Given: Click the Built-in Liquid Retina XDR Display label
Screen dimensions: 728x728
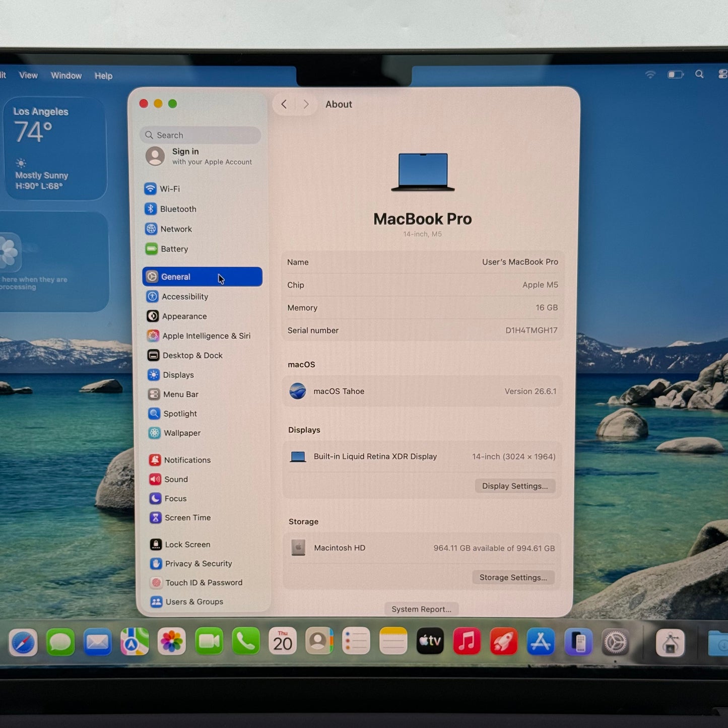Looking at the screenshot, I should (x=375, y=456).
